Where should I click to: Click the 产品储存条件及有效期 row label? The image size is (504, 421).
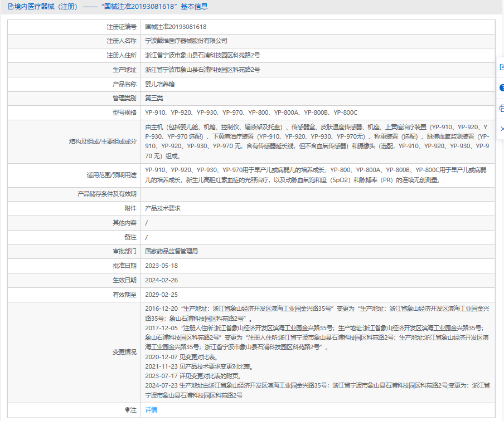pyautogui.click(x=107, y=194)
